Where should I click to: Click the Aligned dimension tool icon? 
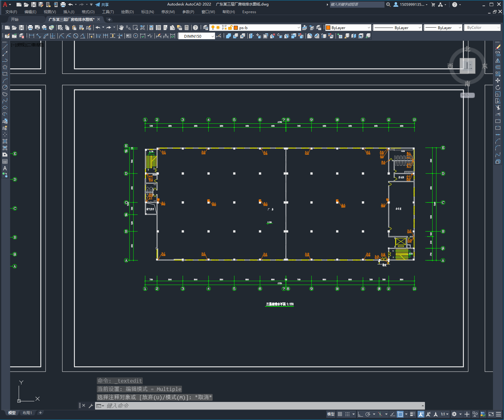click(38, 36)
